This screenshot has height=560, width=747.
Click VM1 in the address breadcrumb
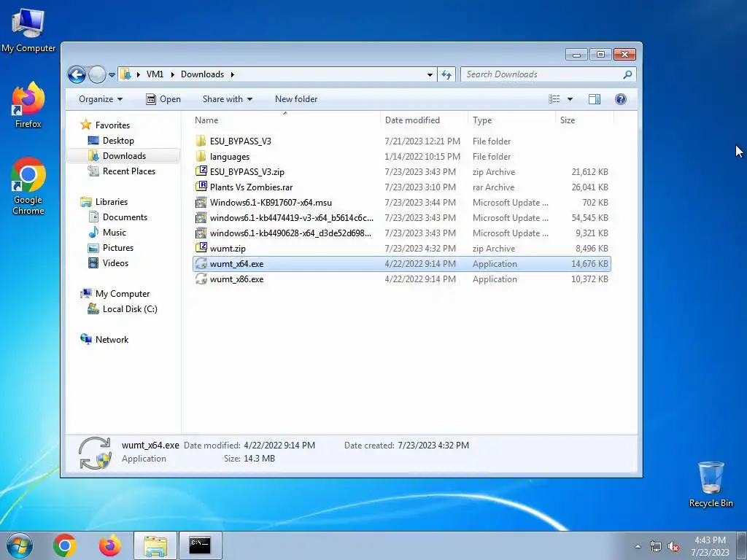pyautogui.click(x=155, y=74)
